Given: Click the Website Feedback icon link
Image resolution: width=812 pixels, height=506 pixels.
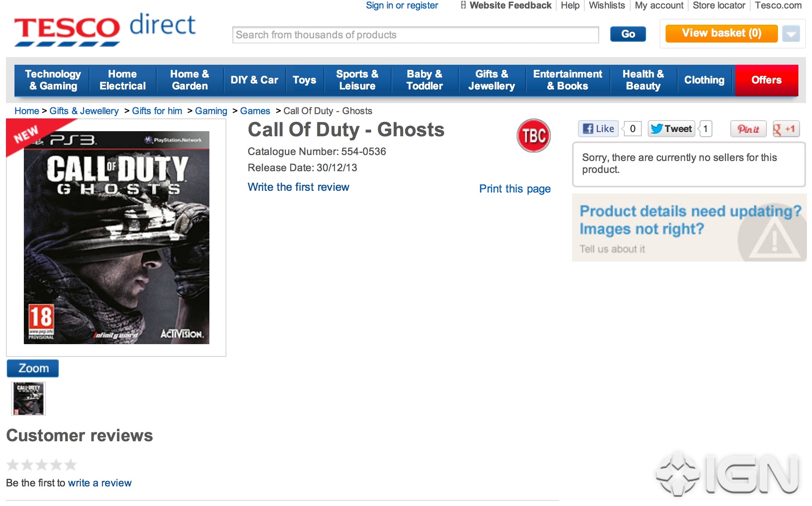Looking at the screenshot, I should click(506, 6).
